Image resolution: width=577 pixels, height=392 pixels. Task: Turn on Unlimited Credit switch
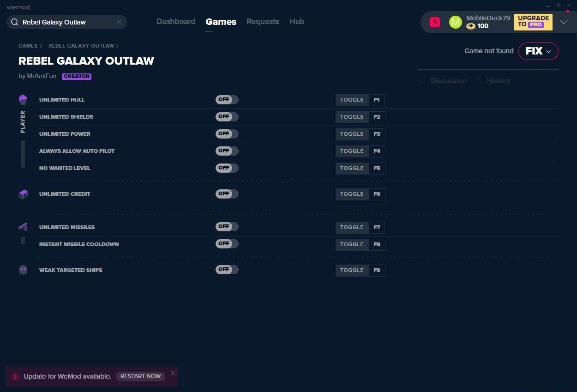[x=227, y=194]
